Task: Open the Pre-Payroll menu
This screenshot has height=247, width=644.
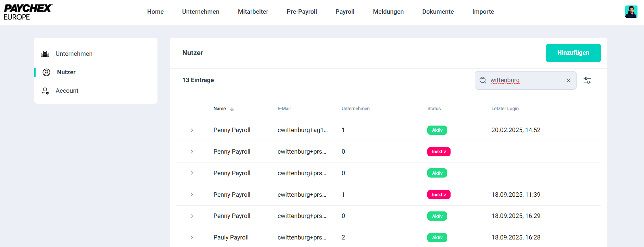Action: [302, 12]
